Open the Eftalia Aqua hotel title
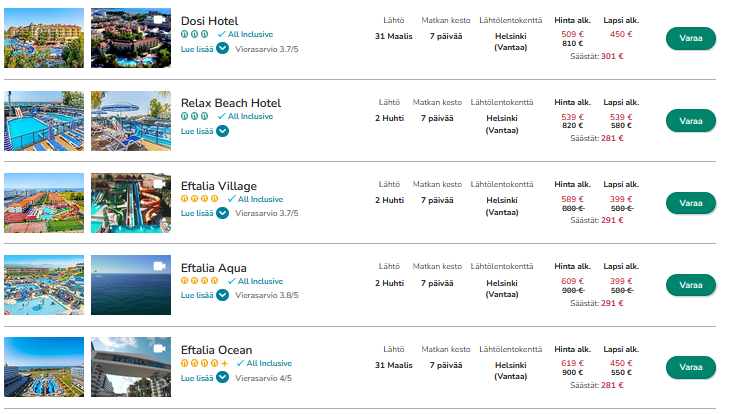The image size is (740, 414). (x=213, y=267)
